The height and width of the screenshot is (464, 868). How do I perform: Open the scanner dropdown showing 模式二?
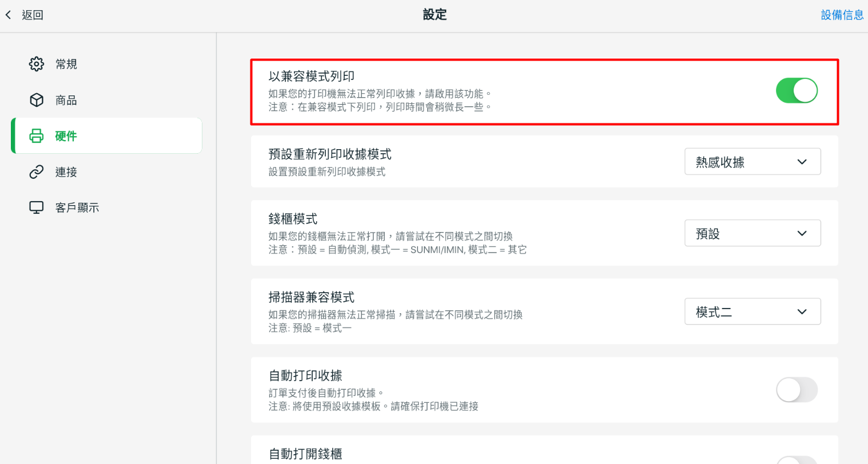click(752, 311)
